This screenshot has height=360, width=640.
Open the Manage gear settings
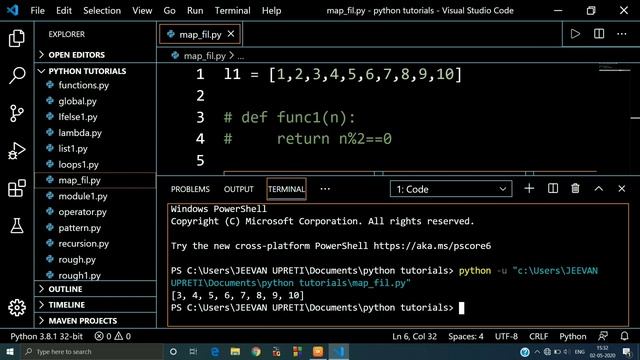(x=17, y=307)
